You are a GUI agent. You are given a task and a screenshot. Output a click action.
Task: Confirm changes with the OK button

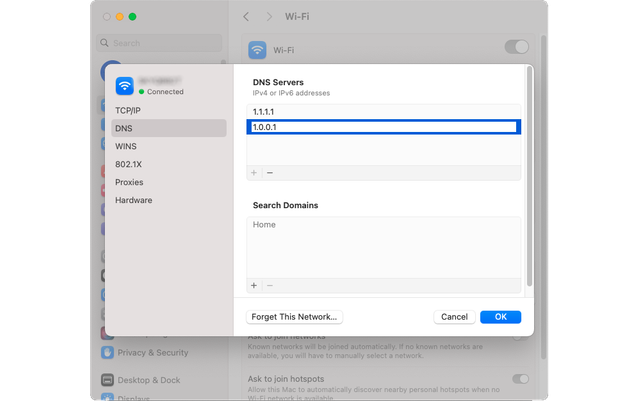[500, 317]
